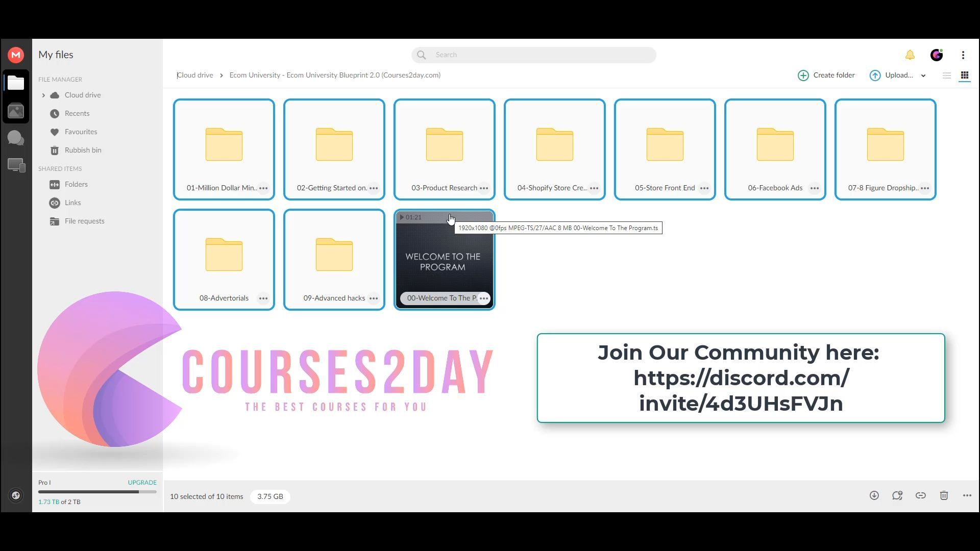The height and width of the screenshot is (551, 980).
Task: Download the selected items
Action: click(x=874, y=495)
